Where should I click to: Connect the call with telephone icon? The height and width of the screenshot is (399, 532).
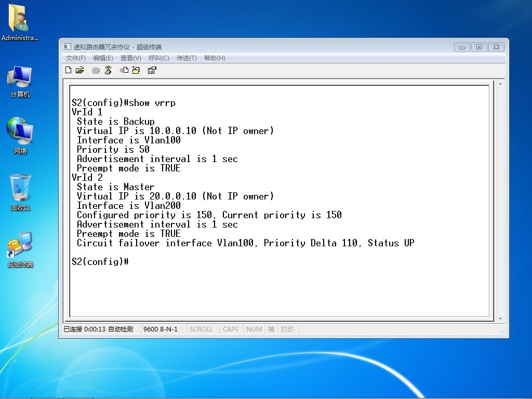pyautogui.click(x=96, y=71)
